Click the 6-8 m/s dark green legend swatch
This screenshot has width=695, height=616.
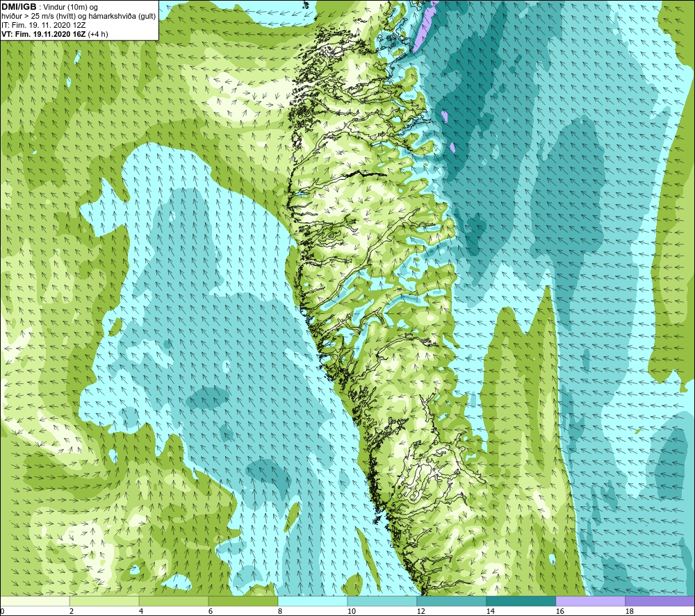coord(243,601)
